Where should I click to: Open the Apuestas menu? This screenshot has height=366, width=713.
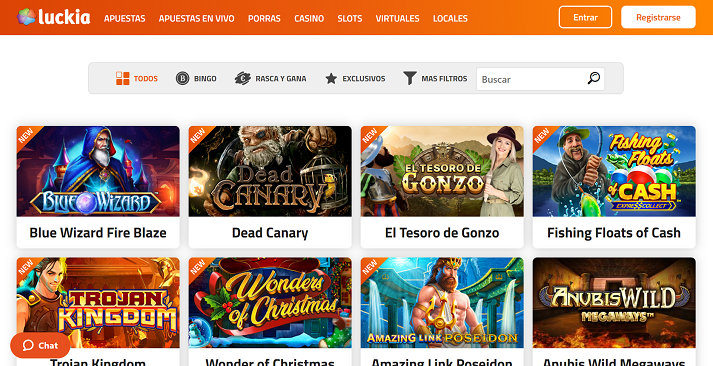coord(125,19)
